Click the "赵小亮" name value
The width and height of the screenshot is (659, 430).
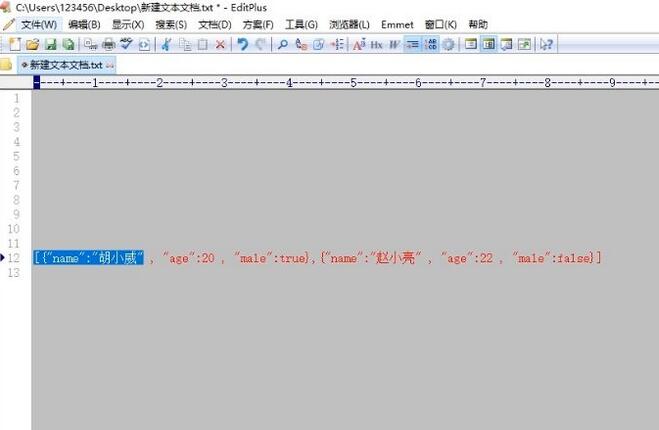coord(395,258)
